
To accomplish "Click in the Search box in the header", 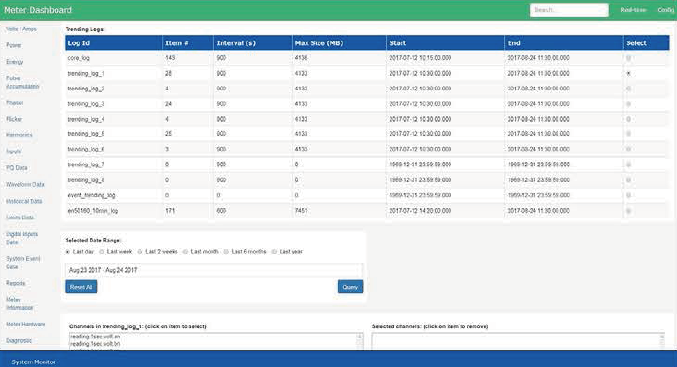I will [569, 10].
